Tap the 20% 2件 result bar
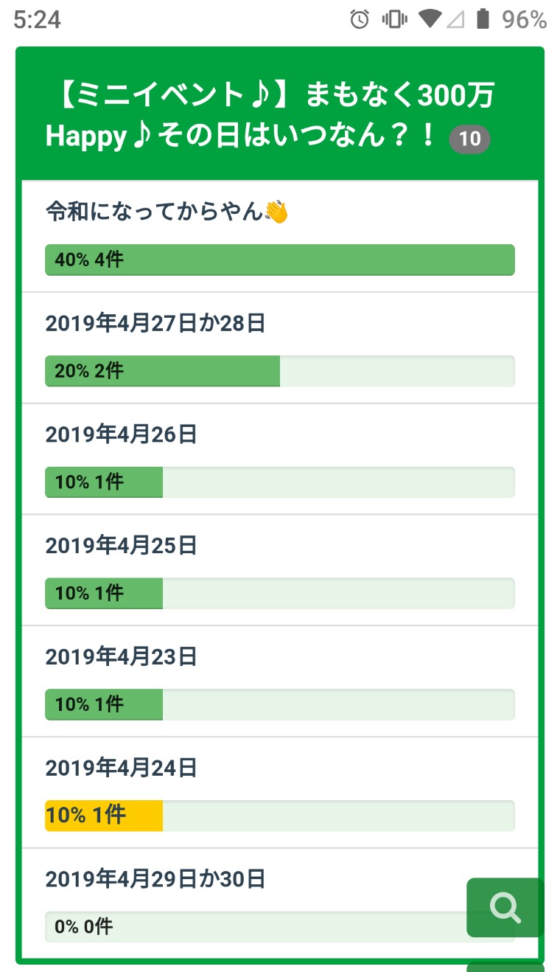 click(x=162, y=371)
